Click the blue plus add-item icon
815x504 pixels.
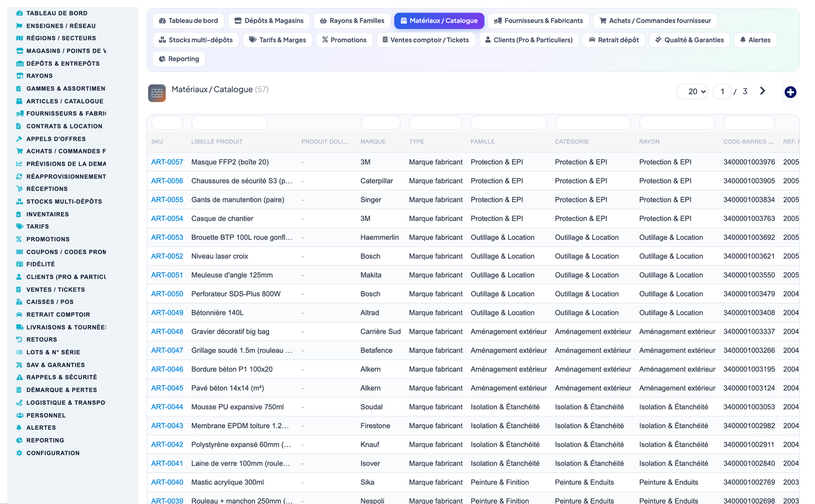[790, 92]
